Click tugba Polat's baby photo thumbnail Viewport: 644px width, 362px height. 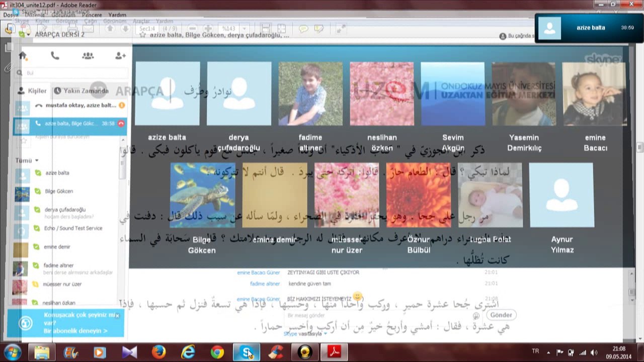491,195
